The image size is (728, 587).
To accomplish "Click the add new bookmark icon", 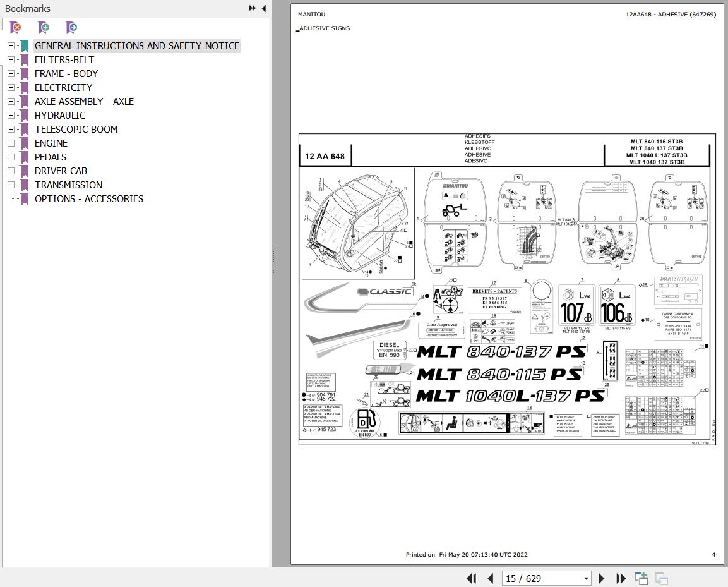I will (x=44, y=28).
